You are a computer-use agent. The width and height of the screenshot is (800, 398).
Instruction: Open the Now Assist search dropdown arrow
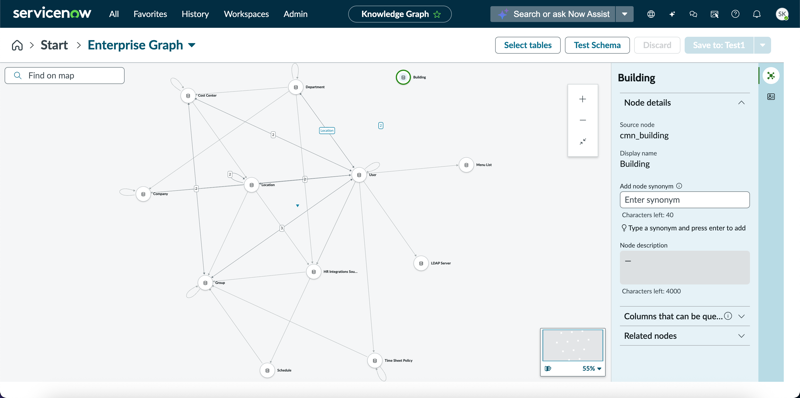625,14
